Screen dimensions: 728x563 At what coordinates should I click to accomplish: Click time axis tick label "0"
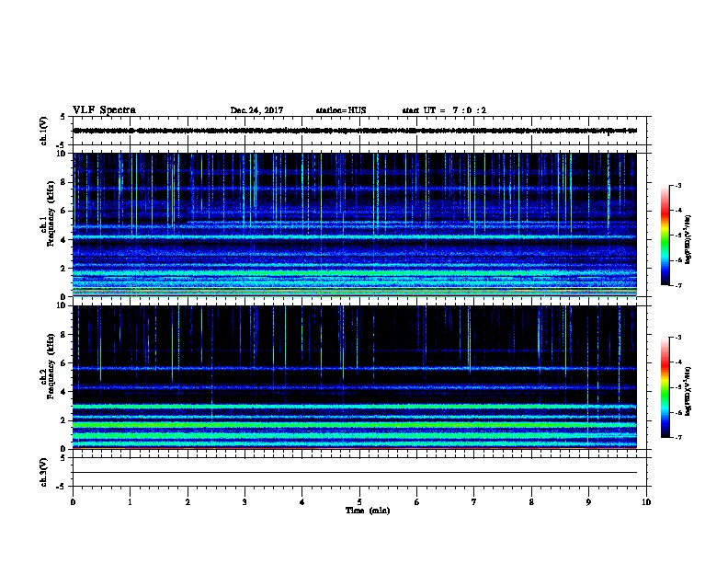coord(73,502)
